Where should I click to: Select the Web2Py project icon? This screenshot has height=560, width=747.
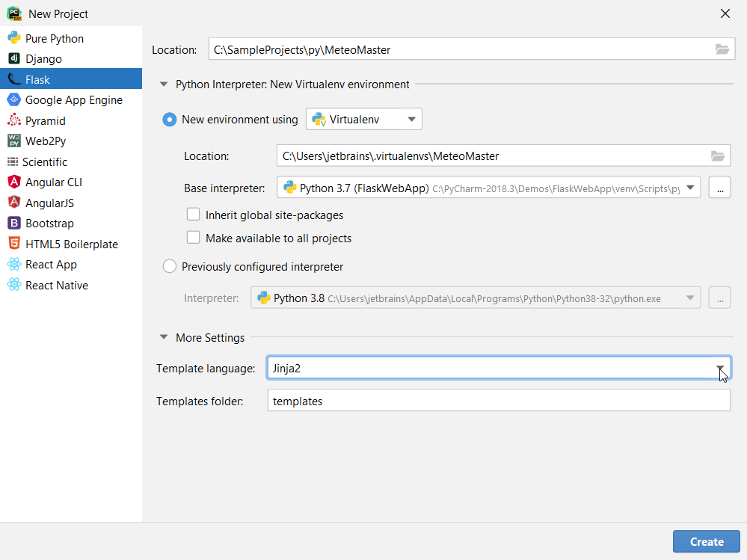pyautogui.click(x=13, y=141)
